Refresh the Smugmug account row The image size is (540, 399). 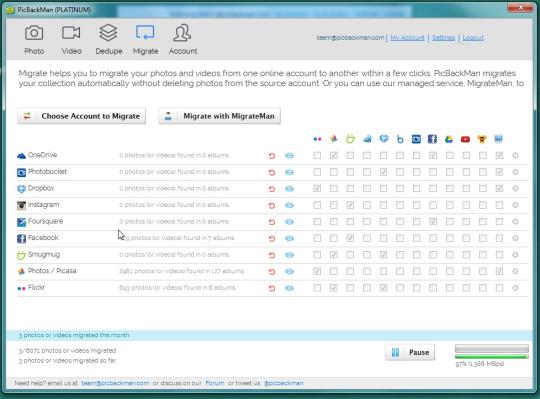272,255
